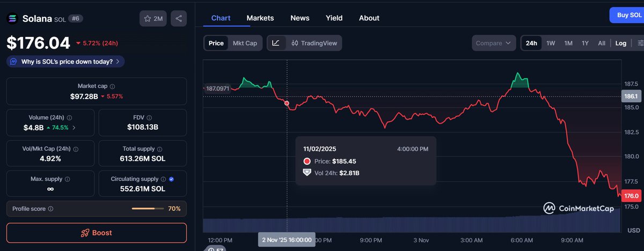Switch to the Markets tab

tap(260, 18)
